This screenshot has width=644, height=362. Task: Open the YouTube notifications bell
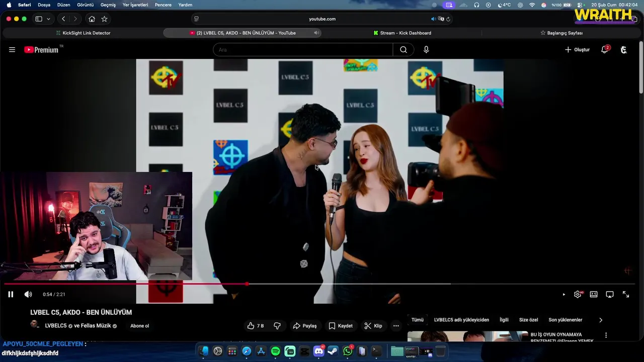pos(605,50)
